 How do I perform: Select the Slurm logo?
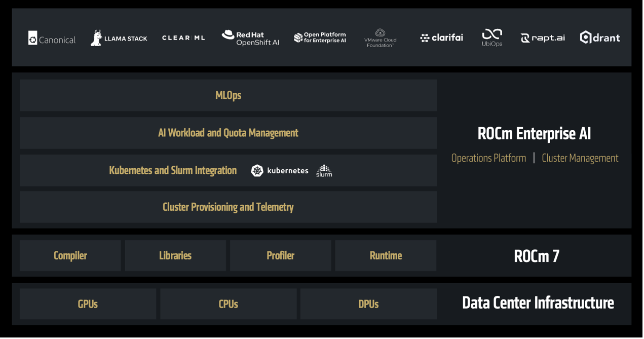pyautogui.click(x=324, y=171)
